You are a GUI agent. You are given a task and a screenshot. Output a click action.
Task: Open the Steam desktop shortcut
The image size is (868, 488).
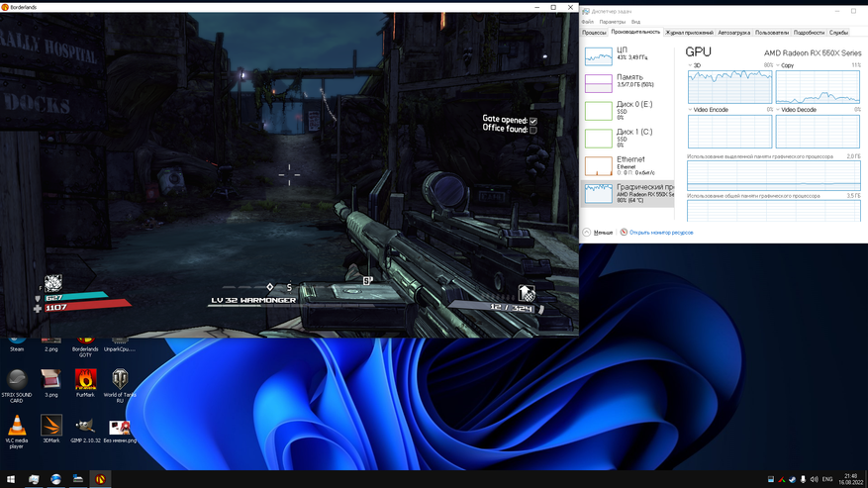click(x=17, y=343)
